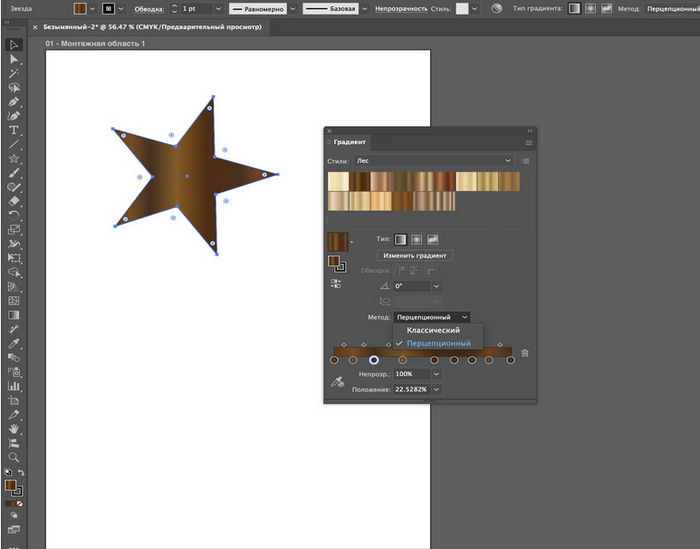Activate the Zoom magnifier tool
The image size is (700, 549).
(x=14, y=455)
